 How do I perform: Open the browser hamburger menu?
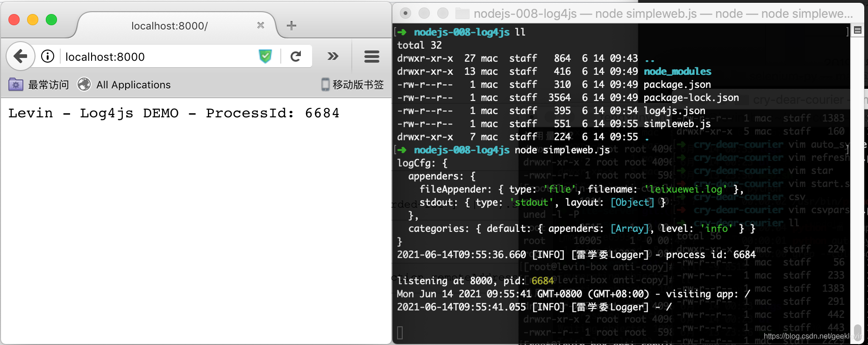click(372, 57)
